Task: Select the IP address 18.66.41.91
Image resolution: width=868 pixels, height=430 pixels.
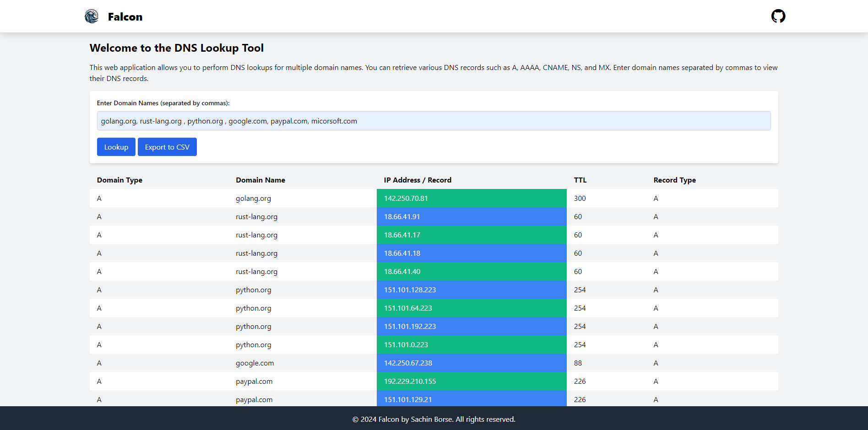Action: click(x=402, y=216)
